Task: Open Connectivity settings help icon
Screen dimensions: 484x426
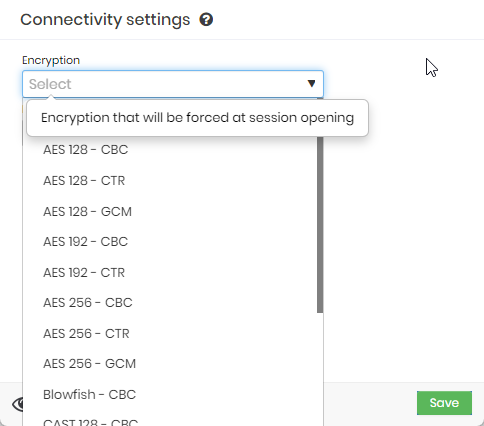Action: point(206,20)
